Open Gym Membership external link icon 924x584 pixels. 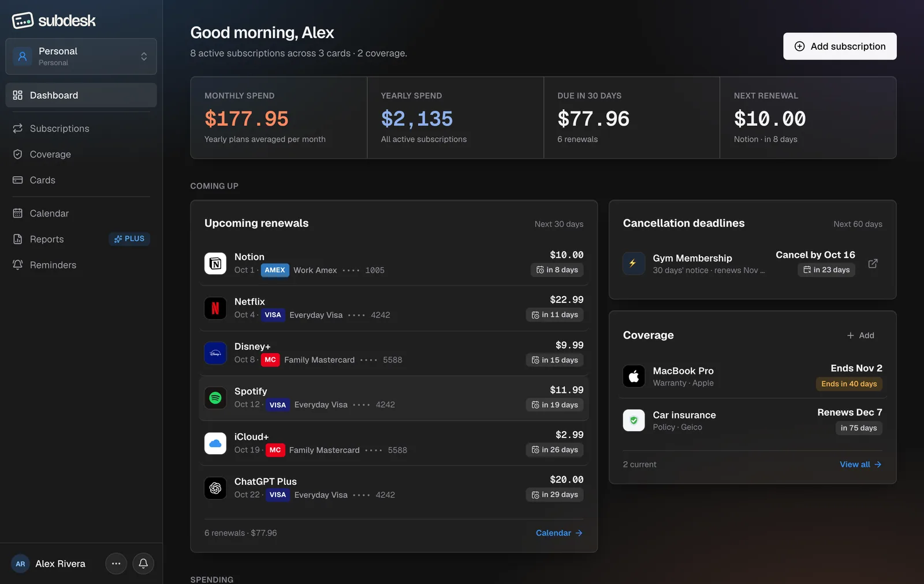coord(873,263)
